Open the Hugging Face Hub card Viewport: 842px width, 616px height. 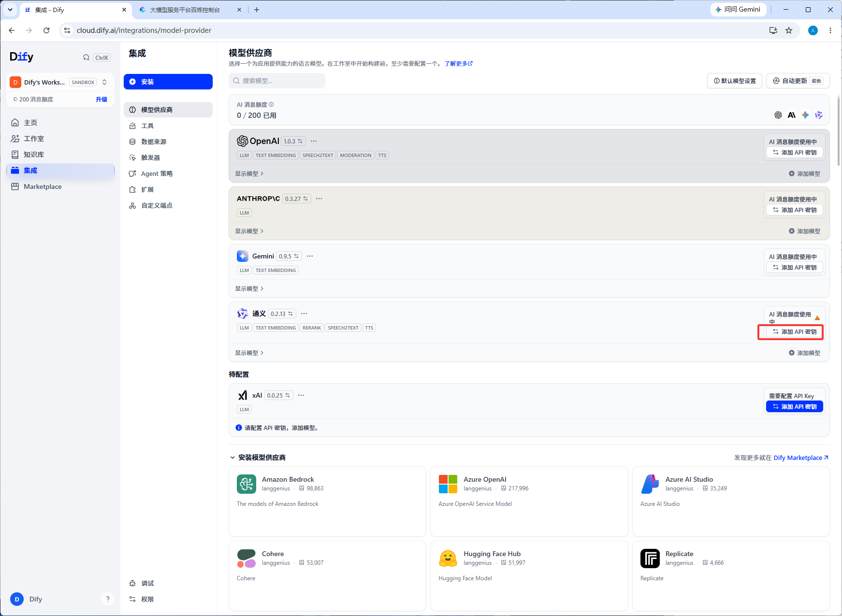point(529,576)
